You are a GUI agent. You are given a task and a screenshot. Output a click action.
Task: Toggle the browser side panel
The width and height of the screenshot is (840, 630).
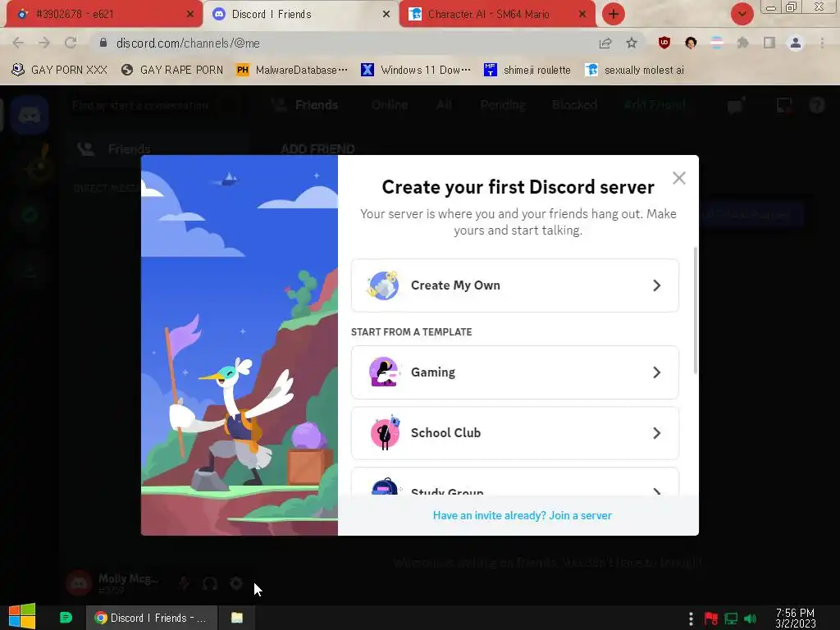coord(769,43)
